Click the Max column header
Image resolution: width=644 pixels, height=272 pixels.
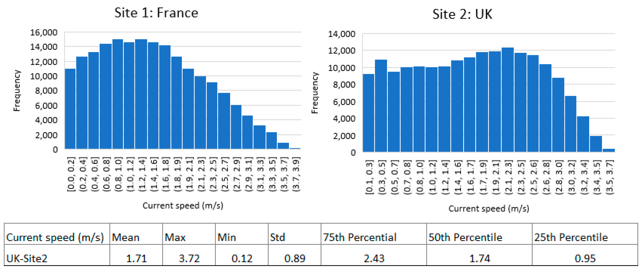click(175, 237)
